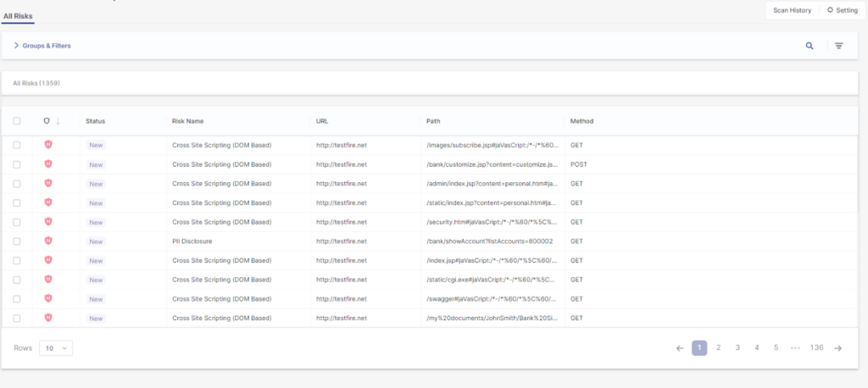Click the Method column header

tap(581, 120)
